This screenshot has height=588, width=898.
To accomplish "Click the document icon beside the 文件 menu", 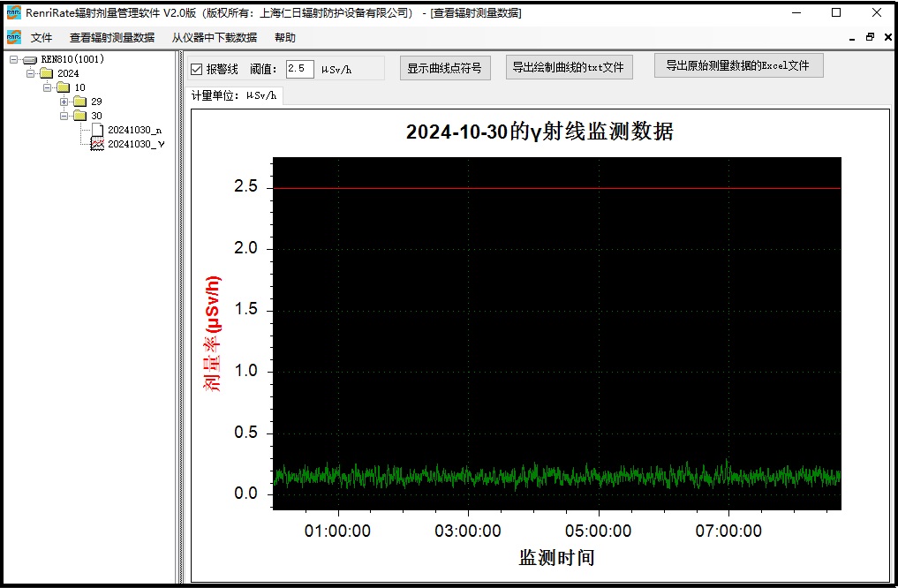I will 13,37.
